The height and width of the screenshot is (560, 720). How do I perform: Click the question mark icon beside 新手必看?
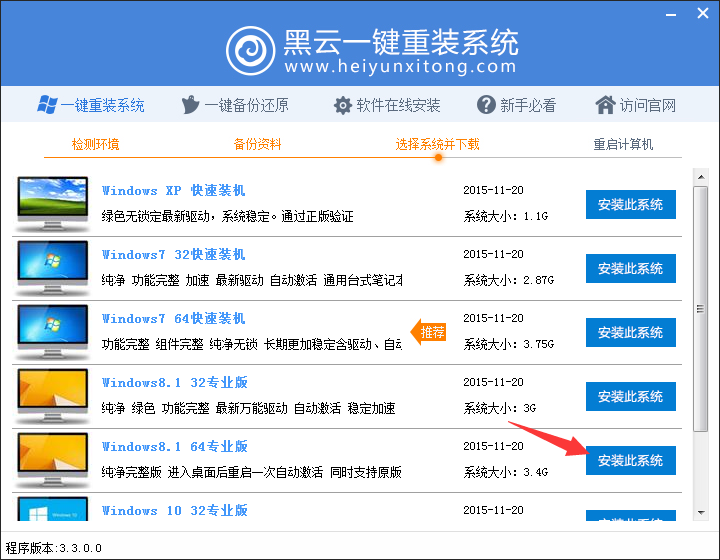[x=486, y=105]
